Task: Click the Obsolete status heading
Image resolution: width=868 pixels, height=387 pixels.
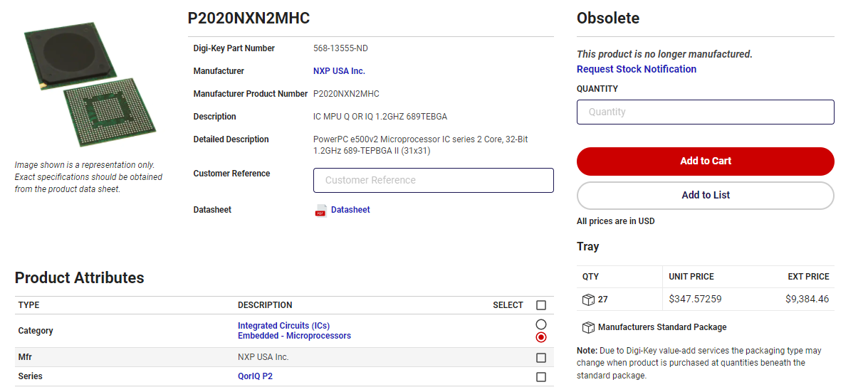Action: click(x=608, y=18)
